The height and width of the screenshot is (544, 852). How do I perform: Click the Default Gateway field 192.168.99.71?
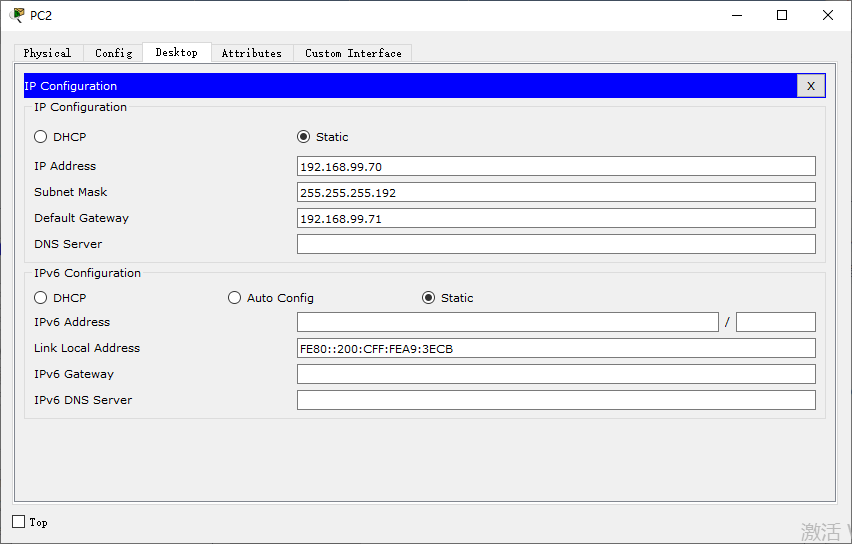[556, 218]
